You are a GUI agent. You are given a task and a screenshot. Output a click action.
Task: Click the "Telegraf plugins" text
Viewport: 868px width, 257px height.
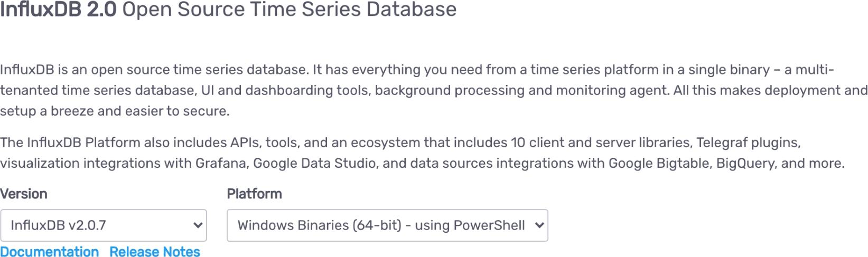748,142
